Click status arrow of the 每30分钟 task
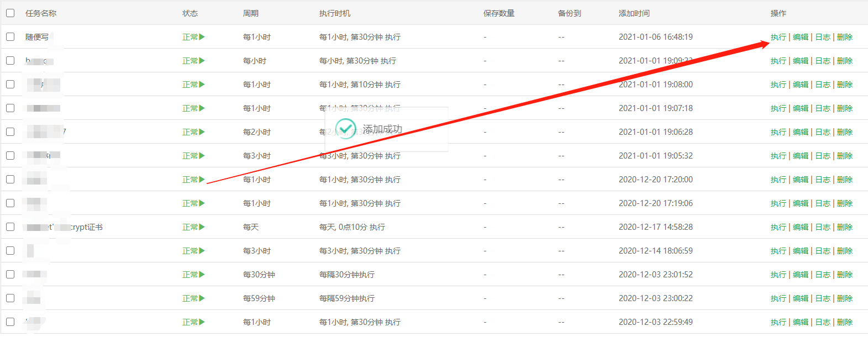This screenshot has height=342, width=868. coord(202,275)
